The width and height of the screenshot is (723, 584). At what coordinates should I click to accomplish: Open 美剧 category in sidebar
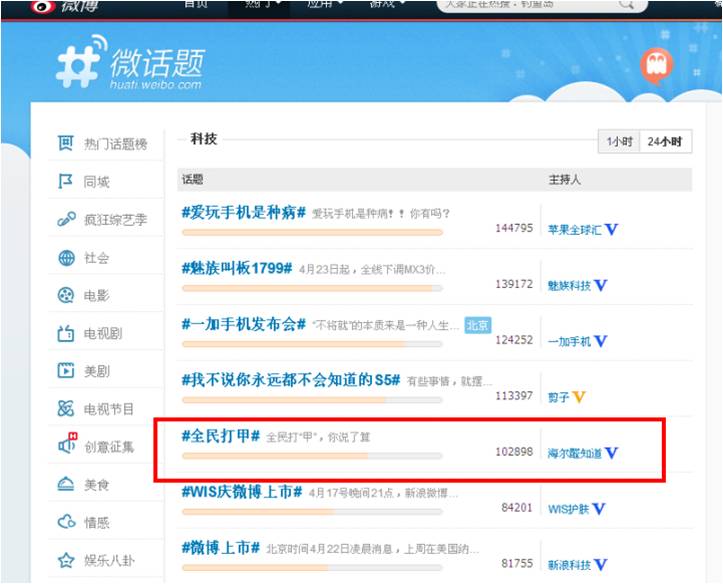96,371
